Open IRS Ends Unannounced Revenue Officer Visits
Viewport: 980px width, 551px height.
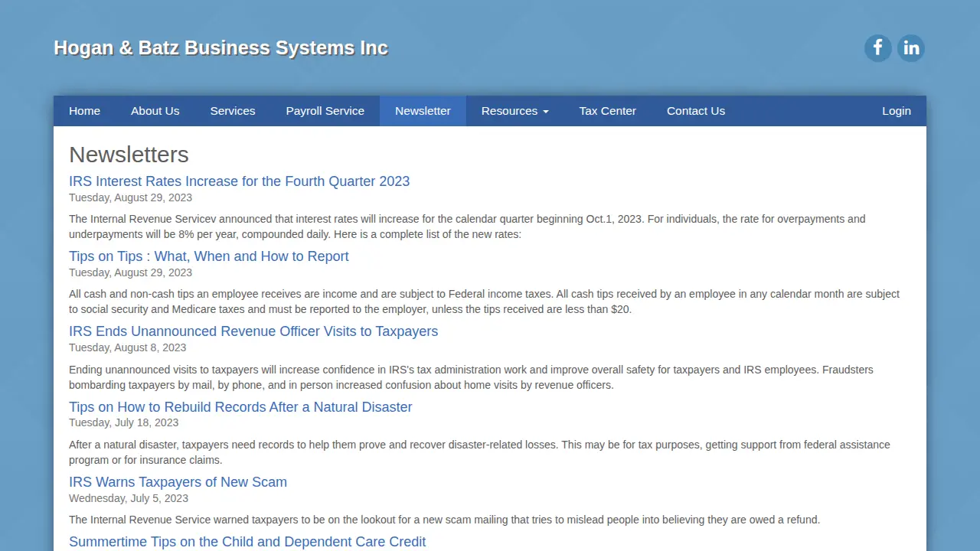click(253, 331)
